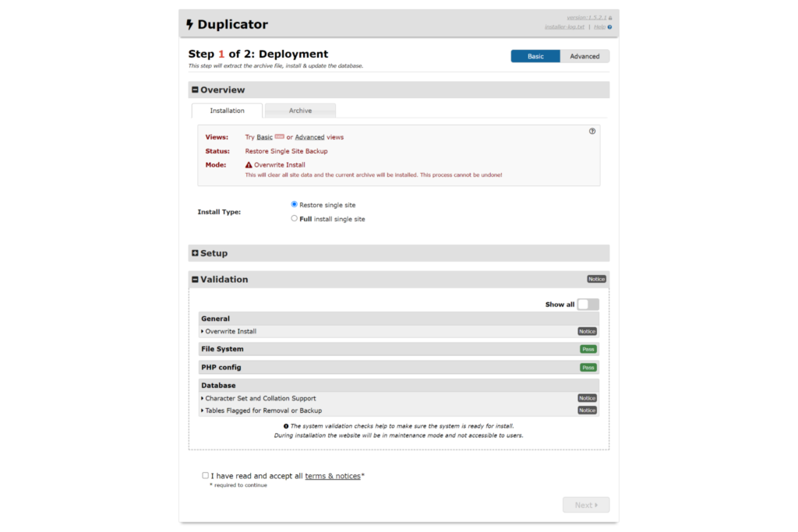Collapse the Overview section

195,90
